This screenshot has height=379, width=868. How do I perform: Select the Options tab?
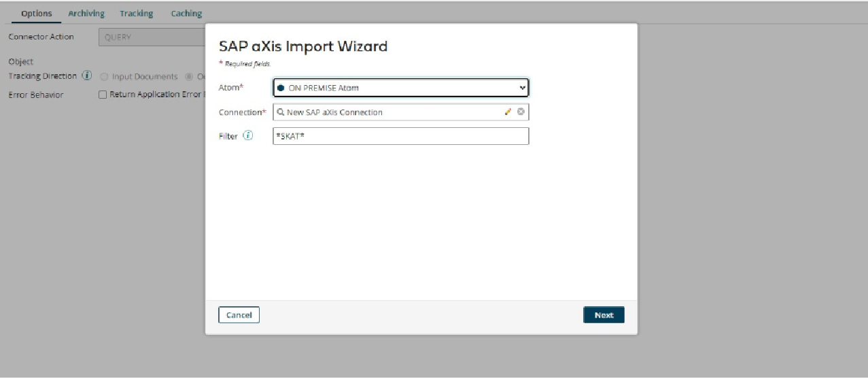pyautogui.click(x=37, y=13)
